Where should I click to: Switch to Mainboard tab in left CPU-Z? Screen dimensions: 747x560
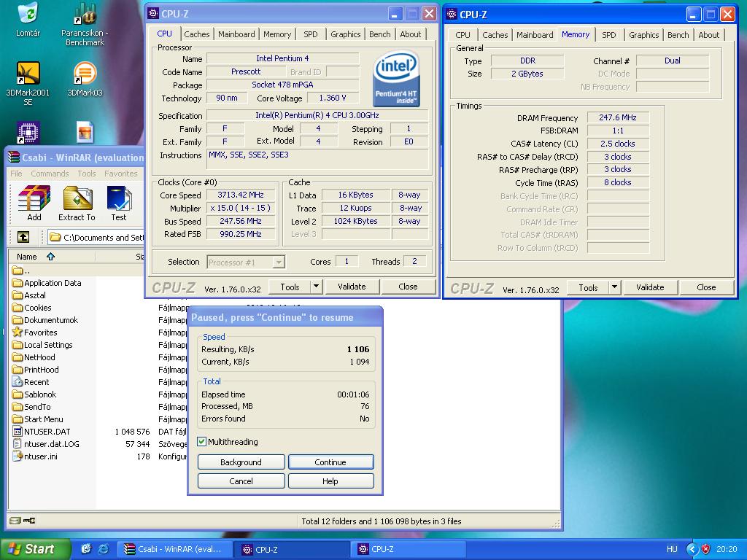pos(236,34)
